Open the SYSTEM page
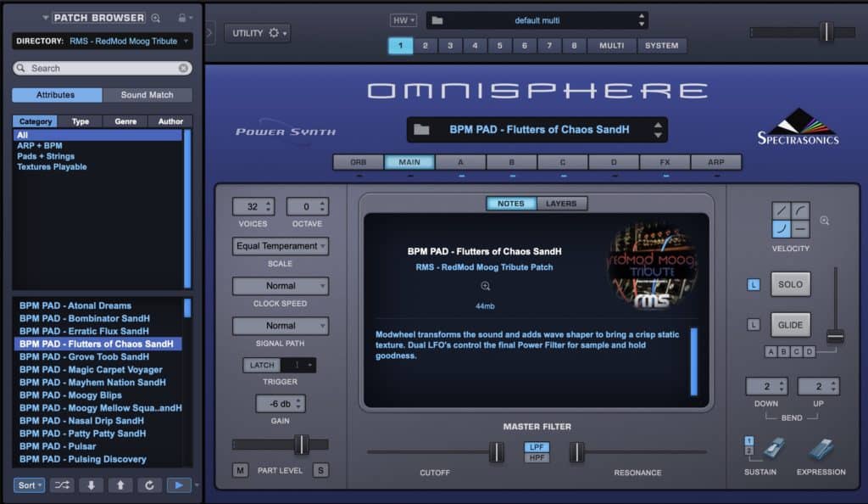This screenshot has height=504, width=868. pos(661,46)
